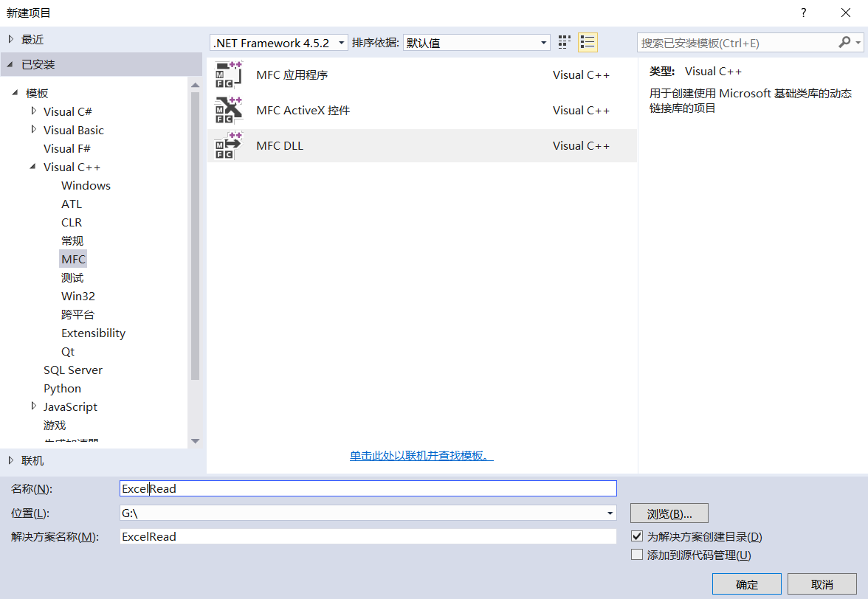Click MFC DLL row's Visual C++ label
This screenshot has height=599, width=868.
(581, 145)
